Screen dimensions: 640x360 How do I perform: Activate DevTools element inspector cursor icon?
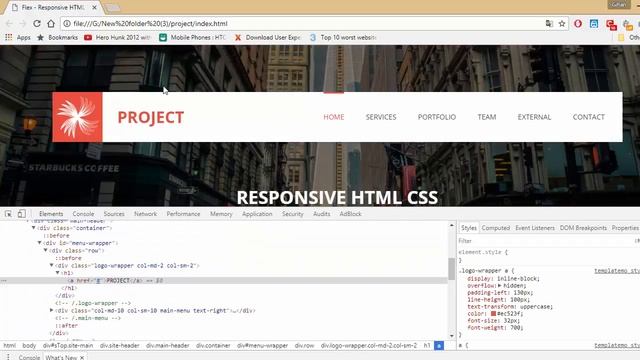point(8,213)
